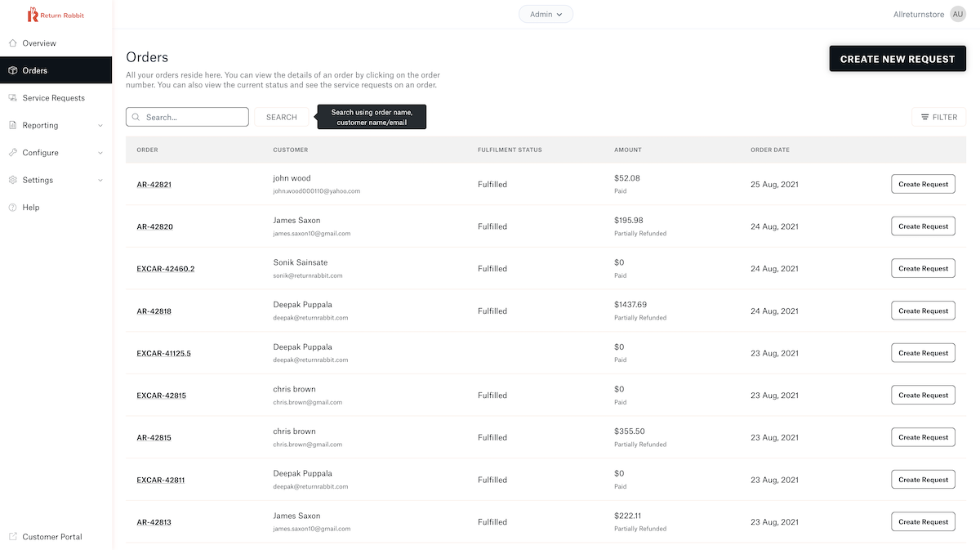This screenshot has height=550, width=980.
Task: Open order EXCAR-42811
Action: click(x=161, y=481)
